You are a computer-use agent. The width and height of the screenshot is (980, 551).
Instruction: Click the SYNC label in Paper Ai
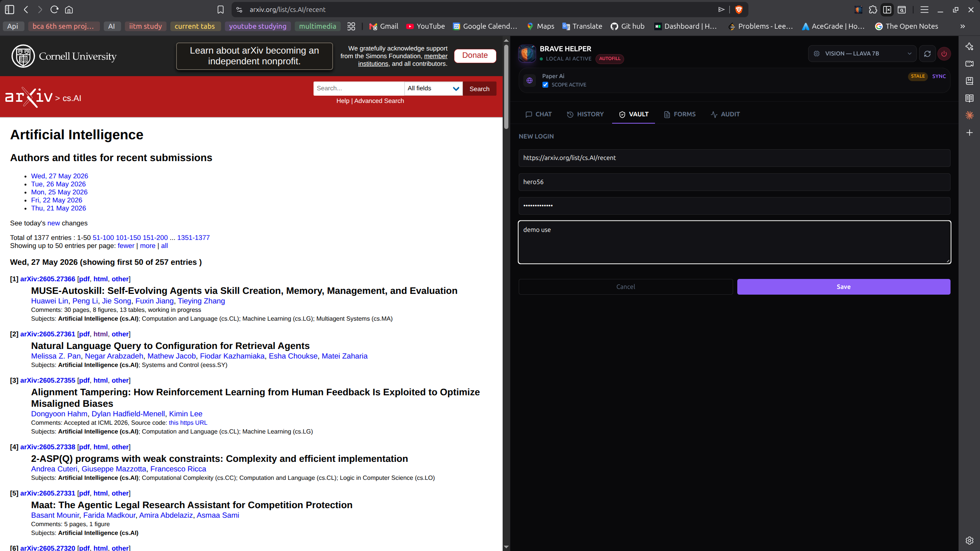pyautogui.click(x=939, y=76)
